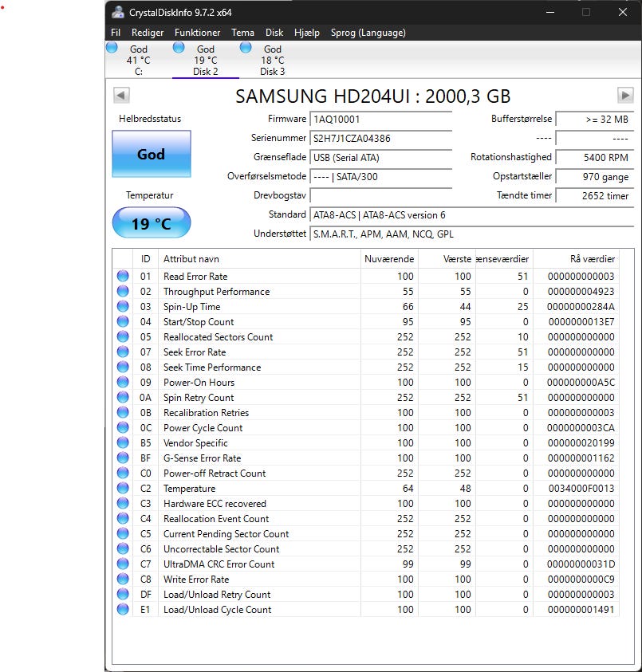Click status orb next to Temperature attribute
The width and height of the screenshot is (642, 672).
click(x=123, y=489)
